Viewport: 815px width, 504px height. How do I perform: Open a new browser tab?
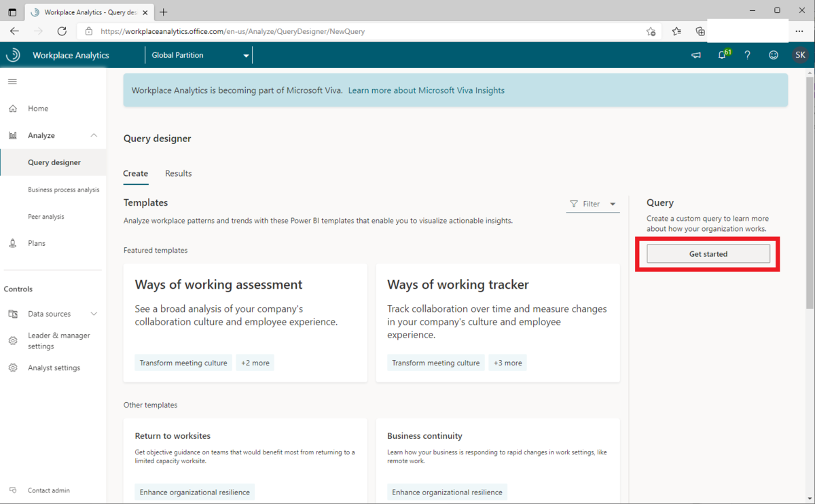(164, 12)
